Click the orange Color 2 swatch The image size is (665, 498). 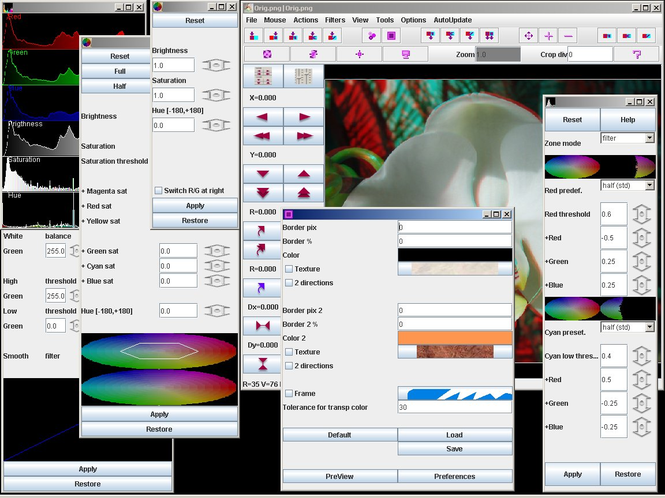click(455, 338)
